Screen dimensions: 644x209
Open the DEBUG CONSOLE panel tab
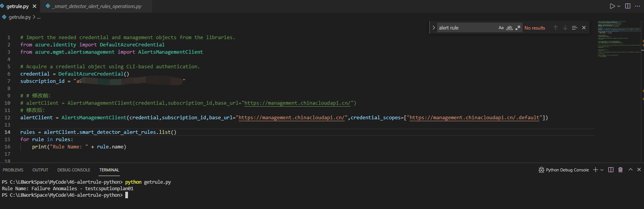[74, 170]
